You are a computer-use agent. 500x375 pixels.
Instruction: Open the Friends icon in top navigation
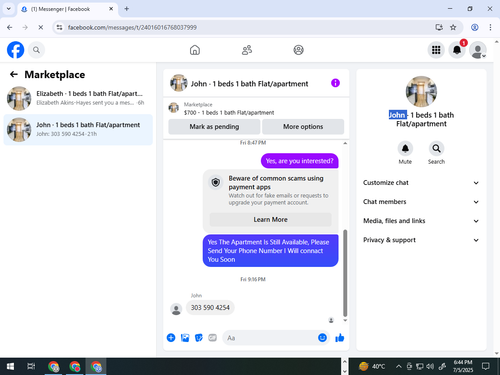tap(247, 50)
